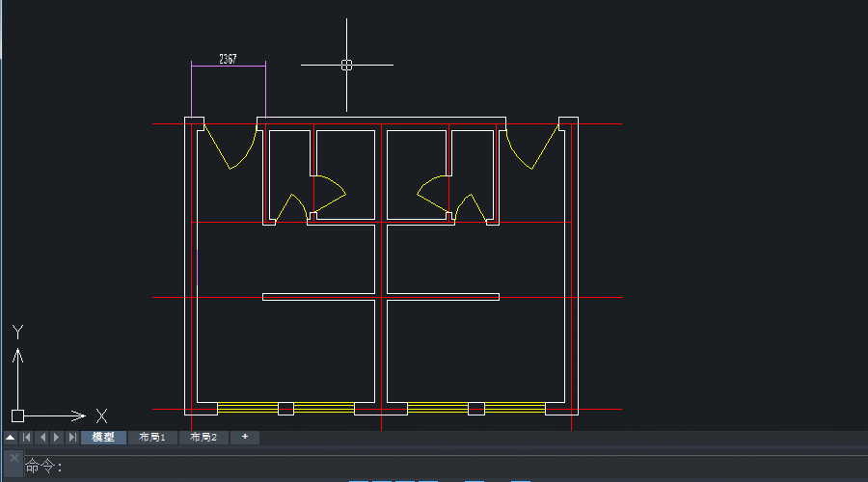Expand the layout tabs list triangle
This screenshot has width=868, height=482.
coord(10,438)
